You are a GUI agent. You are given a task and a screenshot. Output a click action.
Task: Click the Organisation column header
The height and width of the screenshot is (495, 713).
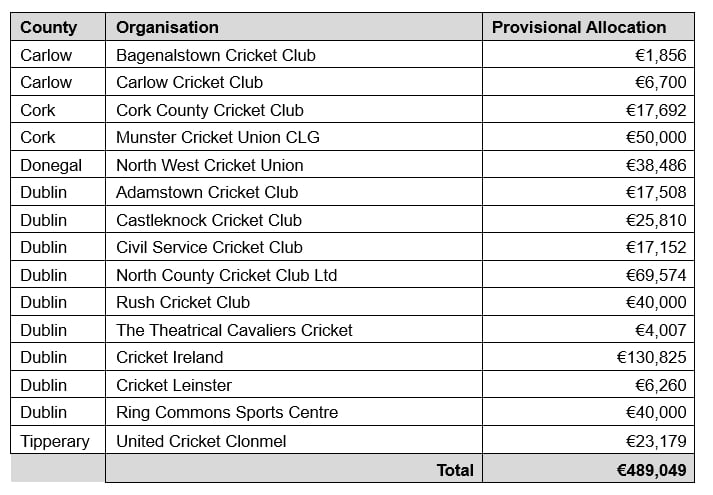click(167, 27)
